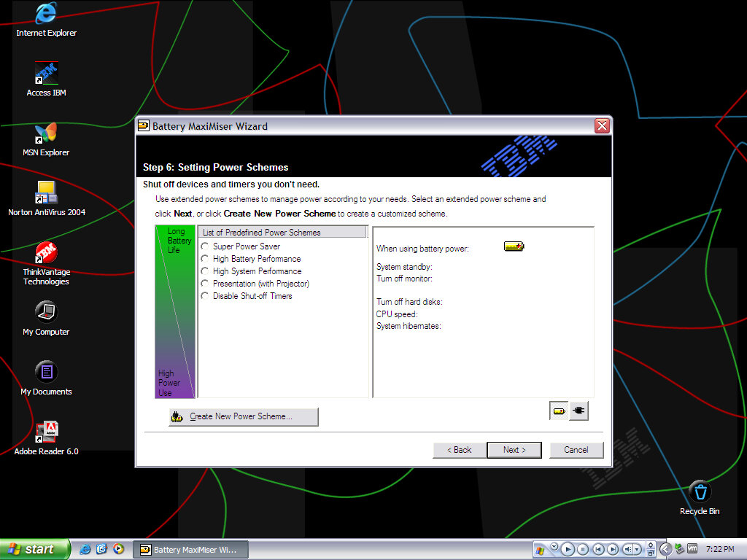The height and width of the screenshot is (560, 747).
Task: Switch to the AC power plug view
Action: pyautogui.click(x=578, y=411)
